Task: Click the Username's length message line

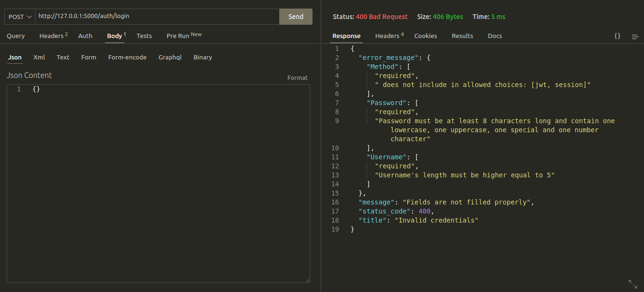Action: (x=465, y=175)
